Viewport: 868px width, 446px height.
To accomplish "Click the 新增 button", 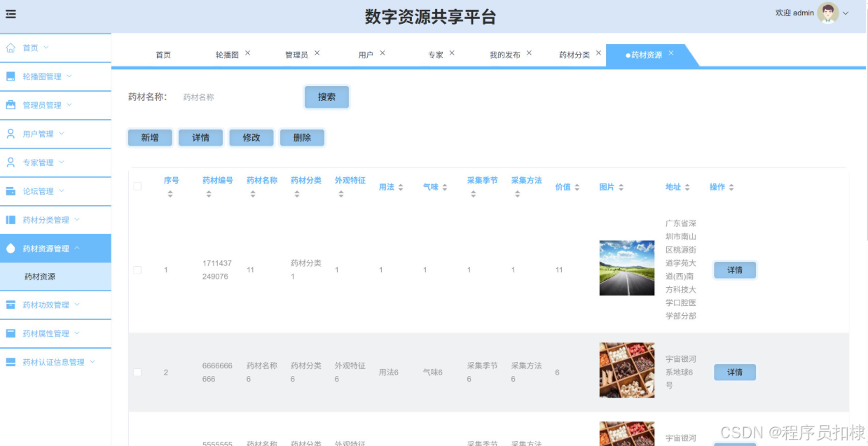I will pos(150,138).
